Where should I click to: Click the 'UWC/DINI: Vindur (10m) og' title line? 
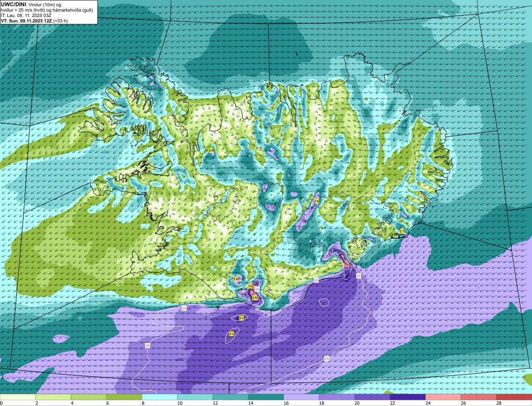coord(31,5)
